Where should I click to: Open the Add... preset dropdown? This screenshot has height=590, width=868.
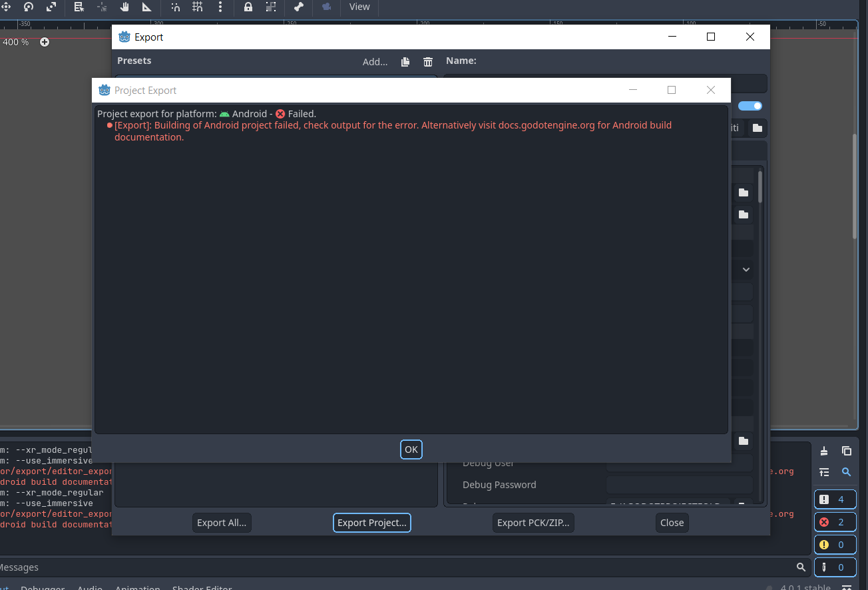(375, 62)
